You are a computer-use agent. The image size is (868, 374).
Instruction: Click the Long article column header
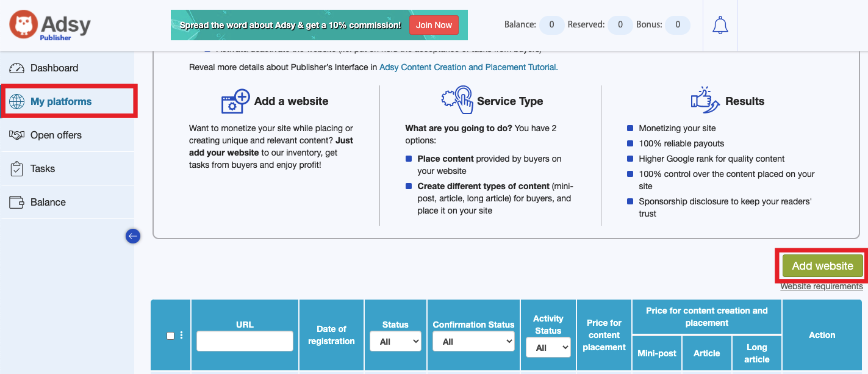pos(756,353)
